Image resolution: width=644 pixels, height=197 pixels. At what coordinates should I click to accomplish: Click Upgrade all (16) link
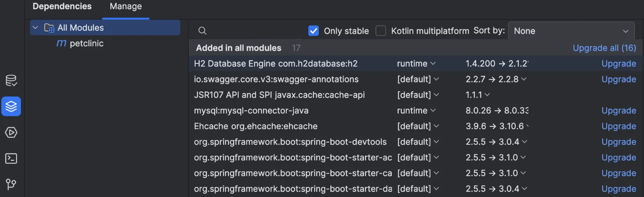(x=604, y=48)
